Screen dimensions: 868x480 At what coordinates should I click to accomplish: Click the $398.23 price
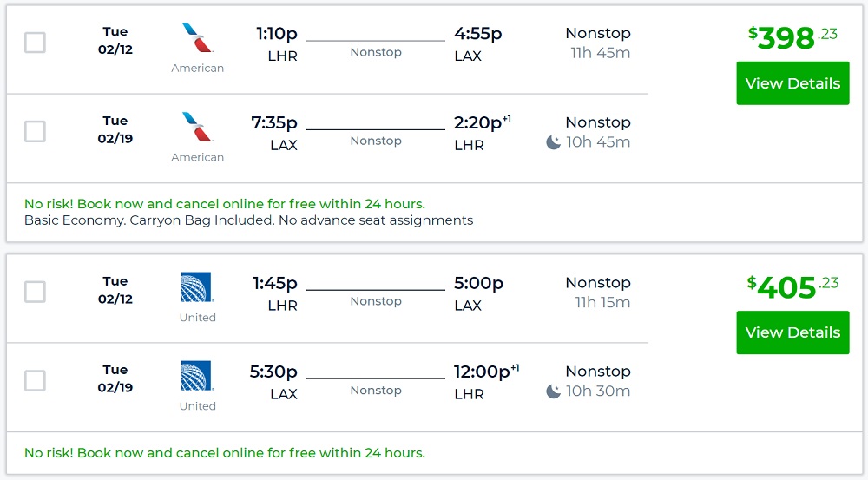pyautogui.click(x=792, y=37)
